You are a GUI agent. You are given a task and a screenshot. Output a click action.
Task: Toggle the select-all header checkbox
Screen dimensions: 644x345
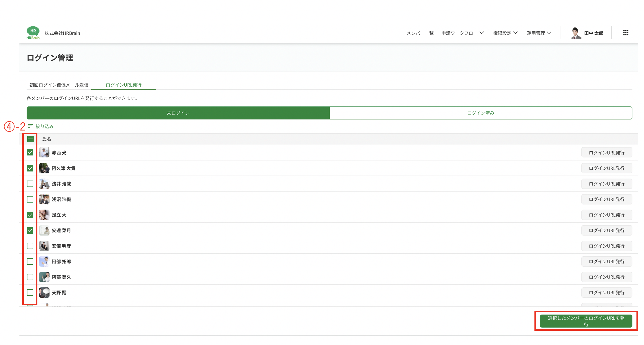tap(30, 139)
